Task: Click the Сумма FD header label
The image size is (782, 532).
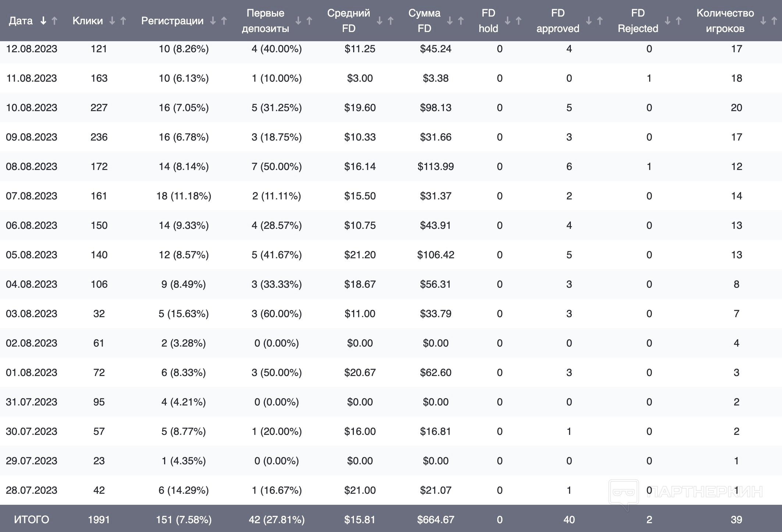Action: [424, 21]
